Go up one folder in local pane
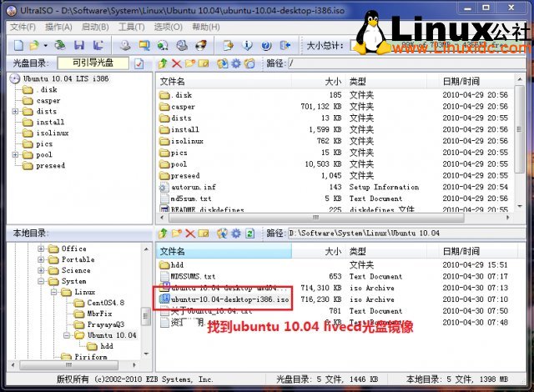Viewport: 534px width, 392px height. pos(163,234)
